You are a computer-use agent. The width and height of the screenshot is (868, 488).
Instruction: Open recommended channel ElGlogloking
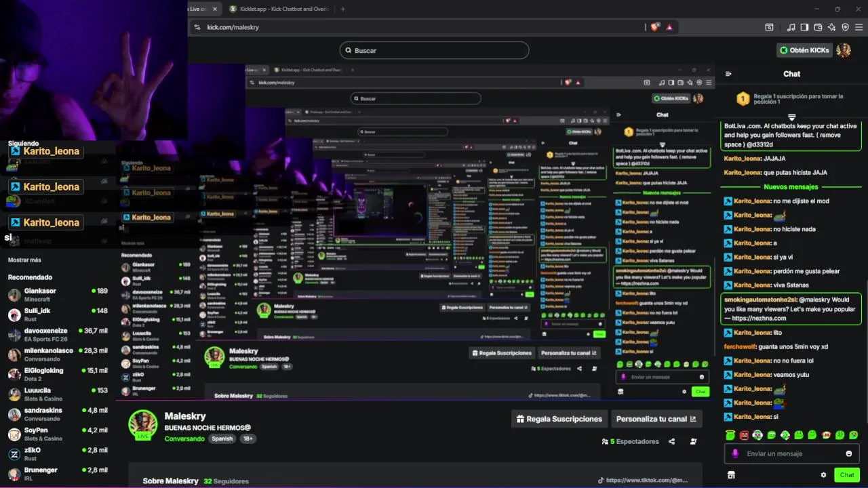[x=58, y=374]
